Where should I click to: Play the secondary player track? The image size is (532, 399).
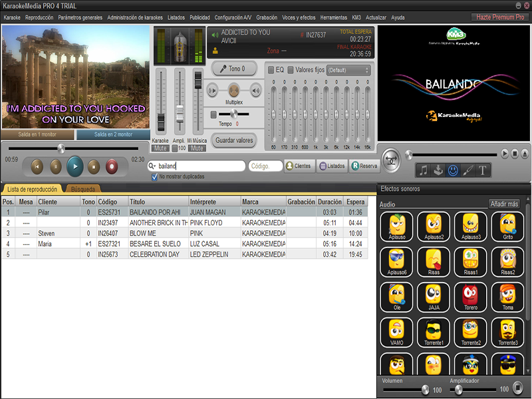(x=505, y=154)
